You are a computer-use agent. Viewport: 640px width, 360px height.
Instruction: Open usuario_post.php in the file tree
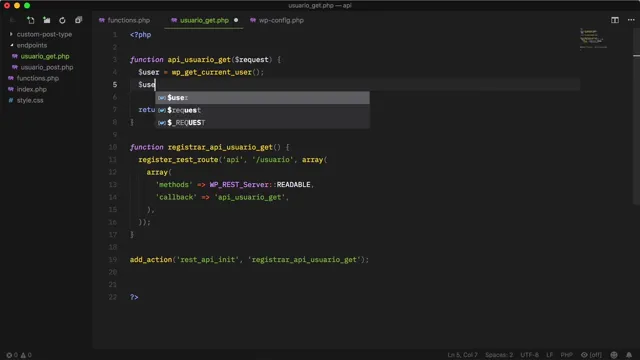point(47,67)
